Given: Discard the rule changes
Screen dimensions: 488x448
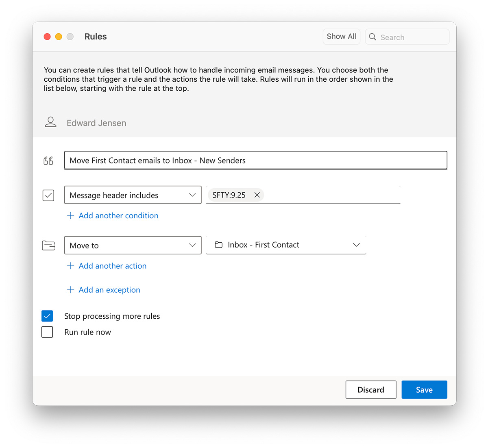Looking at the screenshot, I should tap(371, 389).
